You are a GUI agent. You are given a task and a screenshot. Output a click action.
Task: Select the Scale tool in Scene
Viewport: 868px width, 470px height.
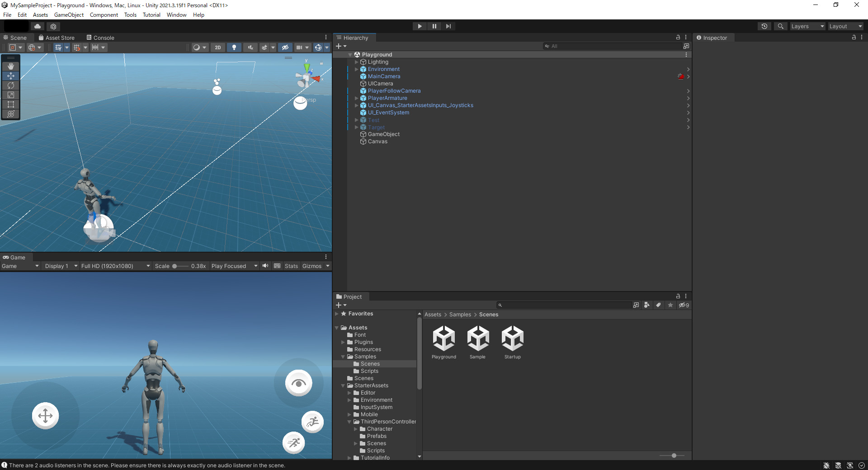[11, 95]
